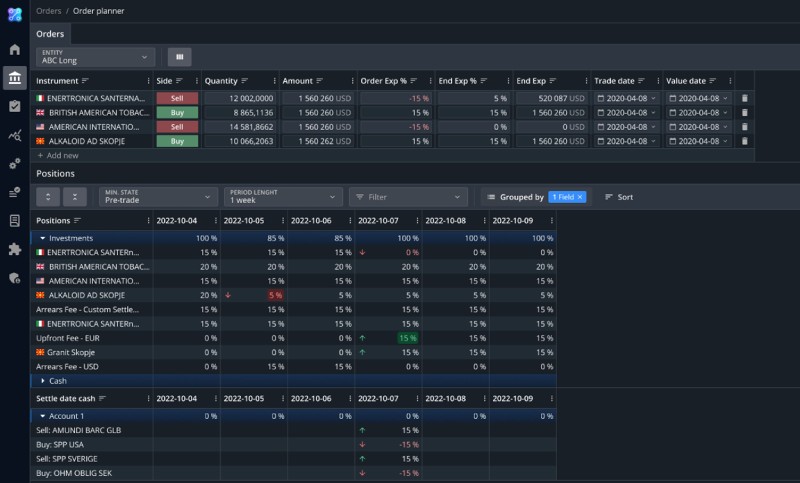Open the Min. State Pre-trade dropdown
The height and width of the screenshot is (483, 800).
coord(158,197)
